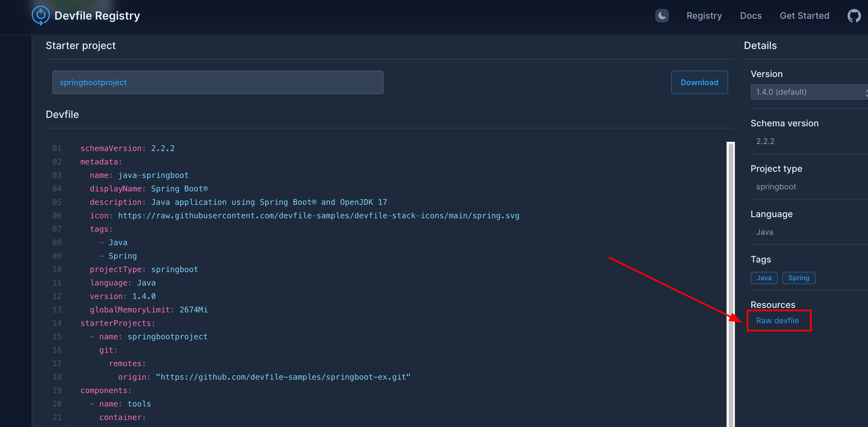Click the description code line about OpenJDK 17

pos(238,202)
